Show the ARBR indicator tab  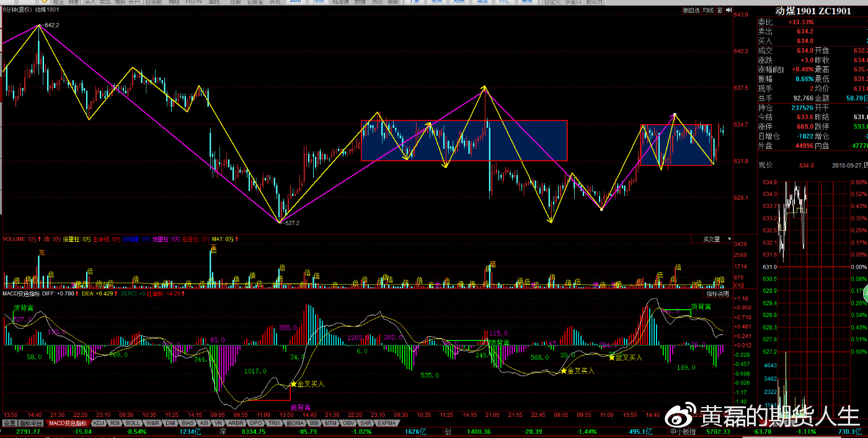236,423
